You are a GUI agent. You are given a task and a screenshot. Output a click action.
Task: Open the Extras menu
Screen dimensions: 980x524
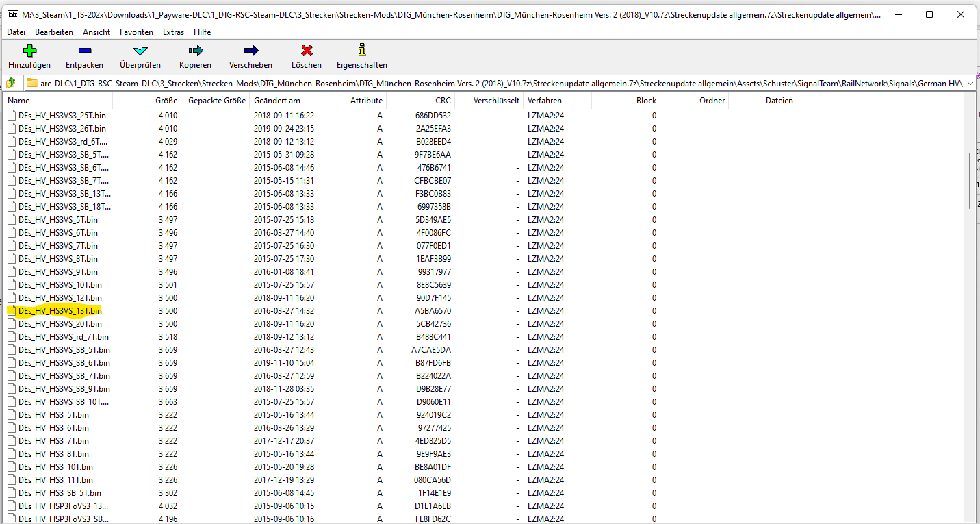coord(173,32)
